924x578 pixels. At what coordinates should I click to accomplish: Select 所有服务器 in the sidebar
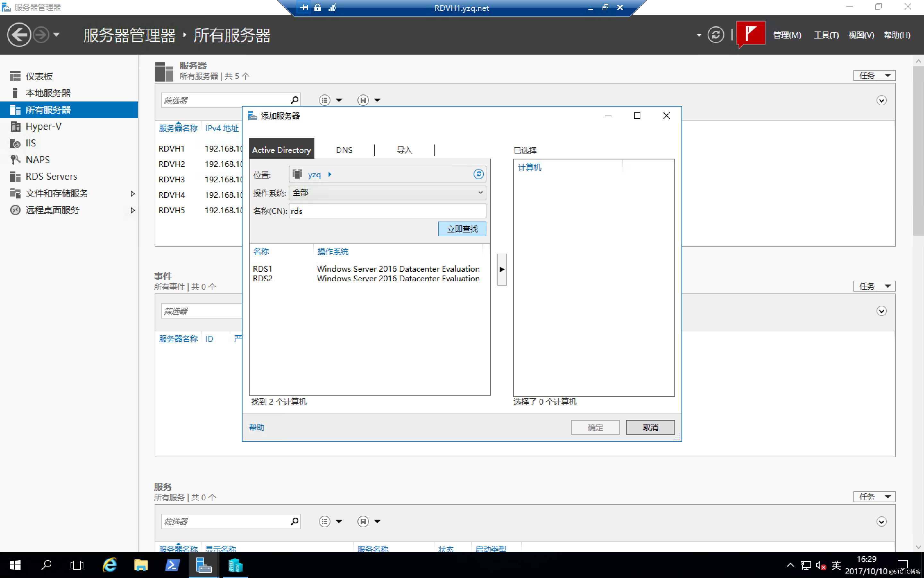pos(69,110)
